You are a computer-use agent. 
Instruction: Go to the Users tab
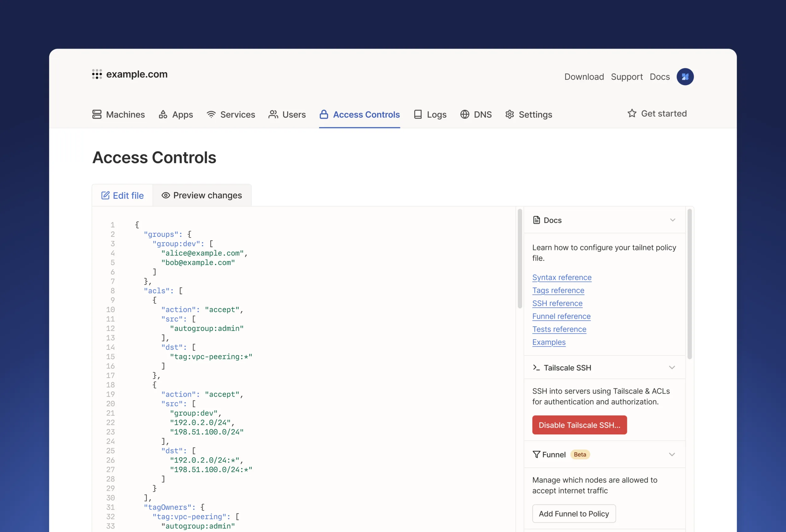tap(287, 114)
